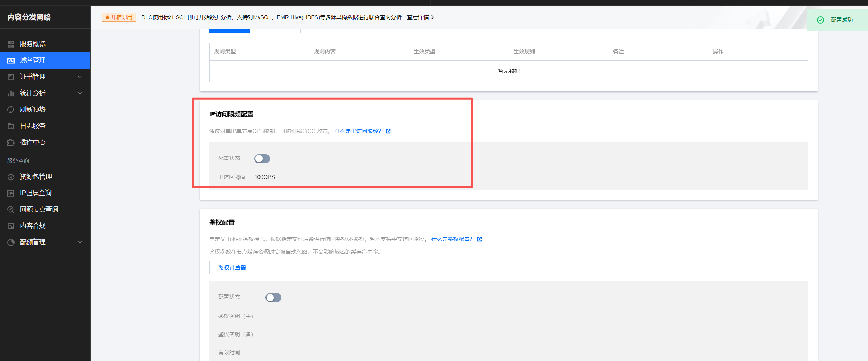The height and width of the screenshot is (361, 868).
Task: Click the 内容合规 image icon
Action: [x=11, y=226]
